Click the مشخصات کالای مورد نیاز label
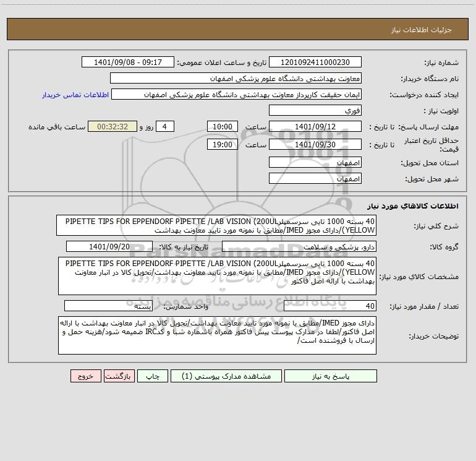 [419, 277]
